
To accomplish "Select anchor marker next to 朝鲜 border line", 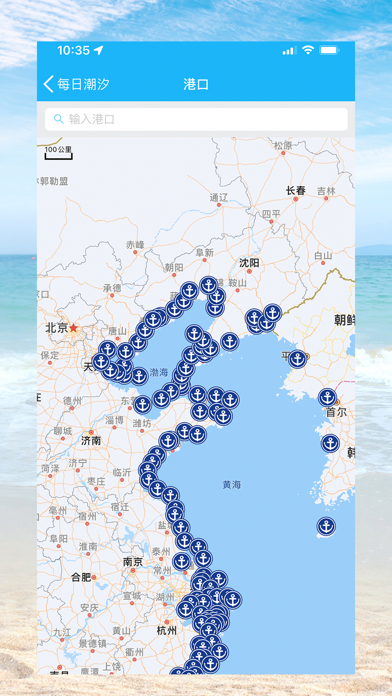I will 273,312.
